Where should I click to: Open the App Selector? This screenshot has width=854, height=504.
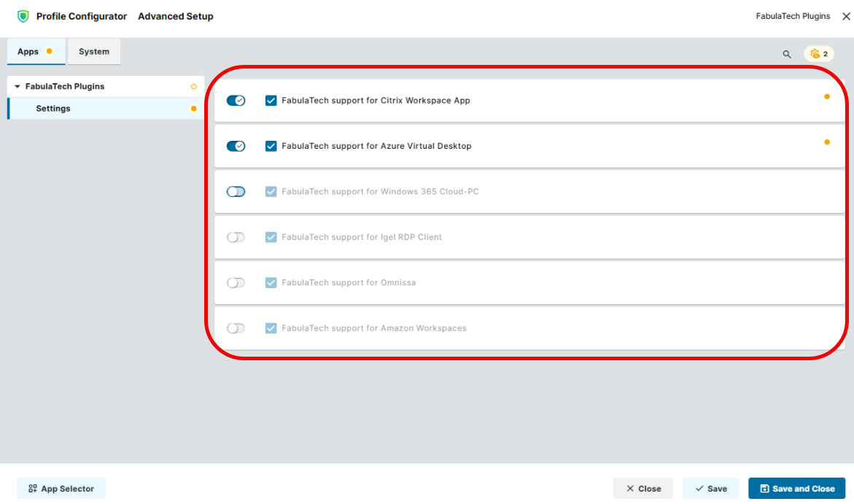pos(61,489)
